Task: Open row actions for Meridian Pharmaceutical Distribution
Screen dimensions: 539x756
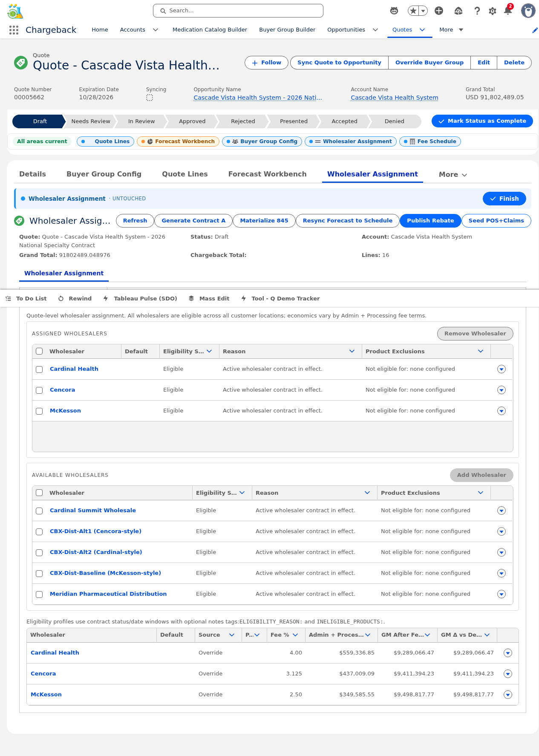Action: click(502, 594)
